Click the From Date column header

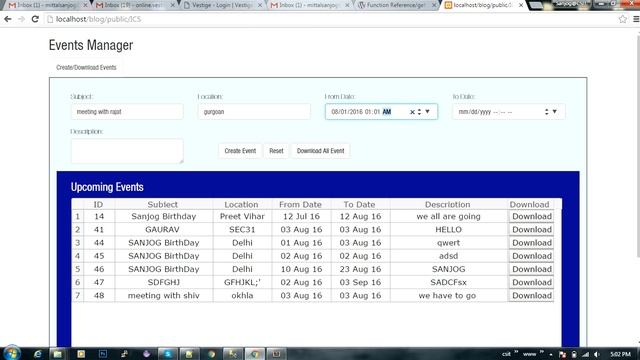click(300, 204)
